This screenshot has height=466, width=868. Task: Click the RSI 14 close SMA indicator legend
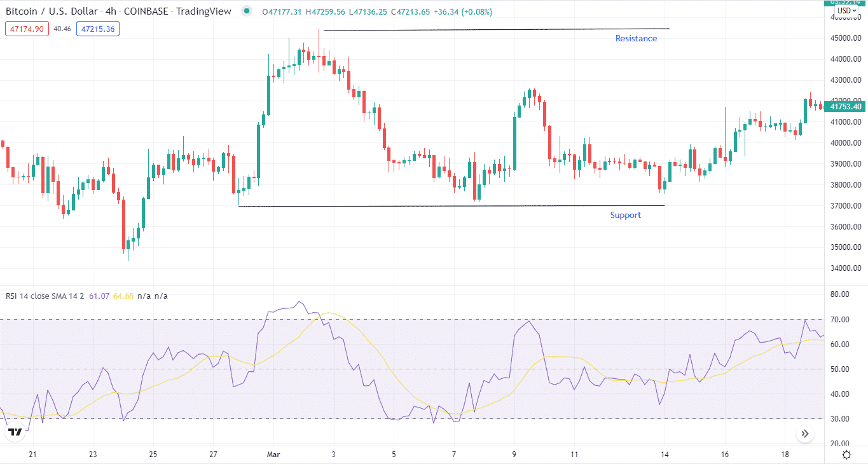coord(45,296)
